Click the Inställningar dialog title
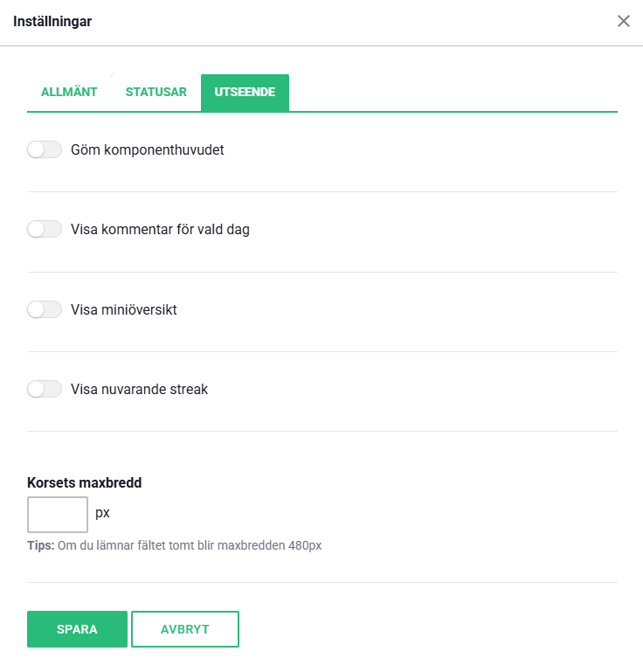Screen dimensions: 643x672 click(x=52, y=21)
